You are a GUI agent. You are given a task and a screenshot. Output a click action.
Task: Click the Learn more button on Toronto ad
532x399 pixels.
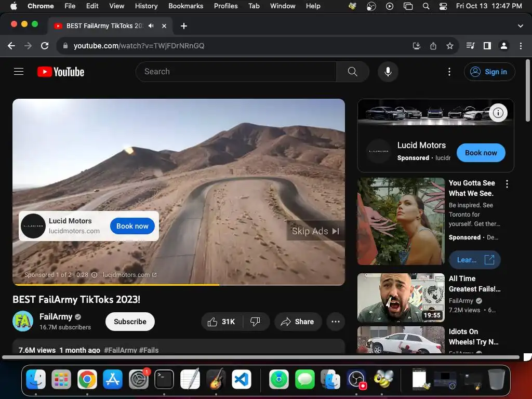tap(475, 260)
